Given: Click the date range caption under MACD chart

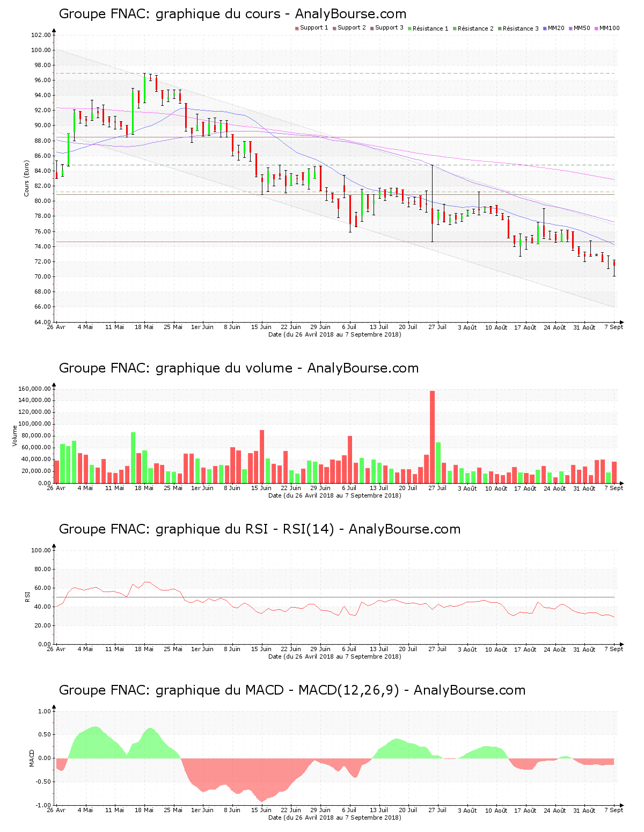Looking at the screenshot, I should [335, 818].
